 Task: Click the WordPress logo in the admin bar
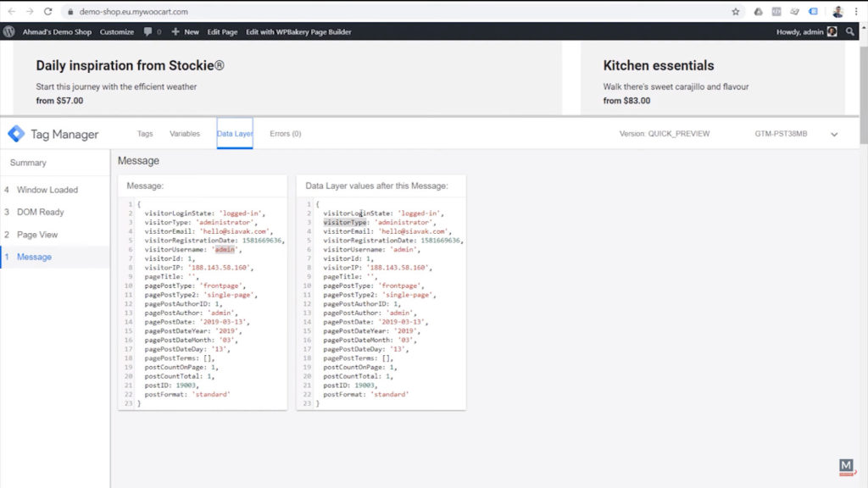(x=8, y=31)
